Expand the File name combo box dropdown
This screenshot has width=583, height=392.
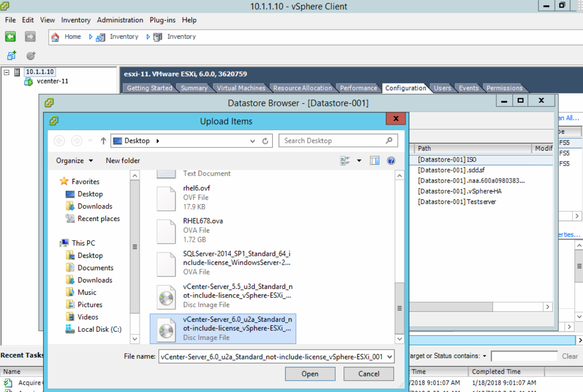point(389,357)
